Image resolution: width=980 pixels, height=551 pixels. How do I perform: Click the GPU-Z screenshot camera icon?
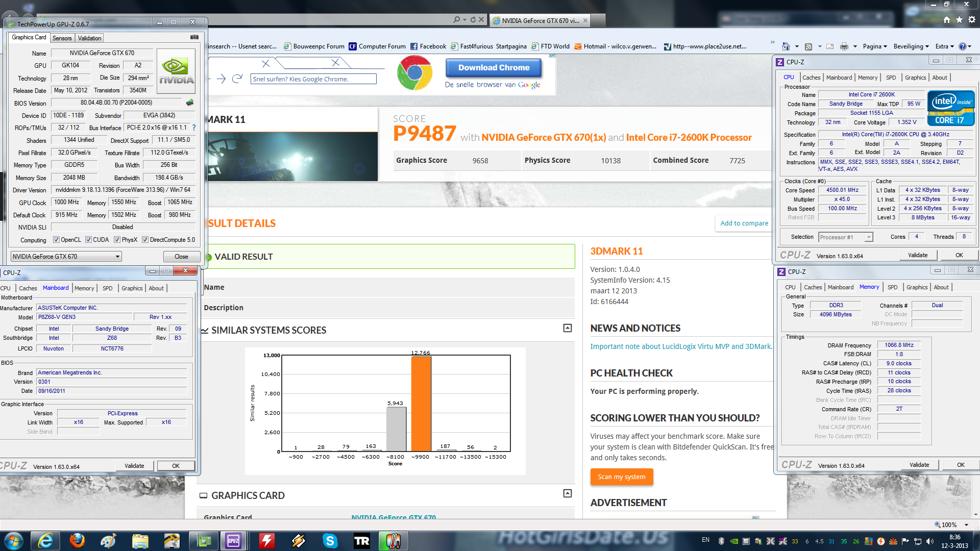[x=194, y=37]
